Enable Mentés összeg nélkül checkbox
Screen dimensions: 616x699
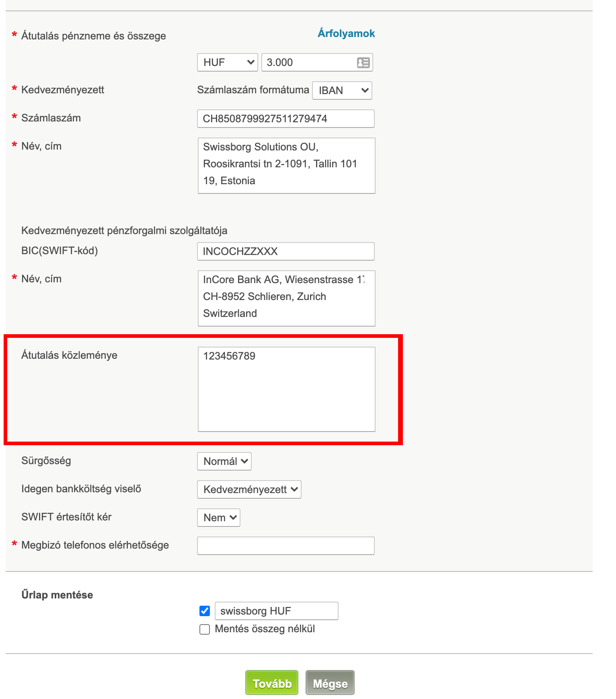(x=205, y=629)
